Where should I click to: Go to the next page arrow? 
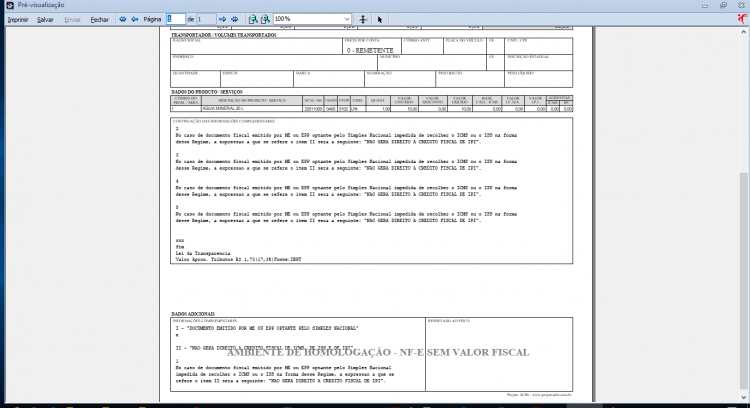tap(222, 19)
